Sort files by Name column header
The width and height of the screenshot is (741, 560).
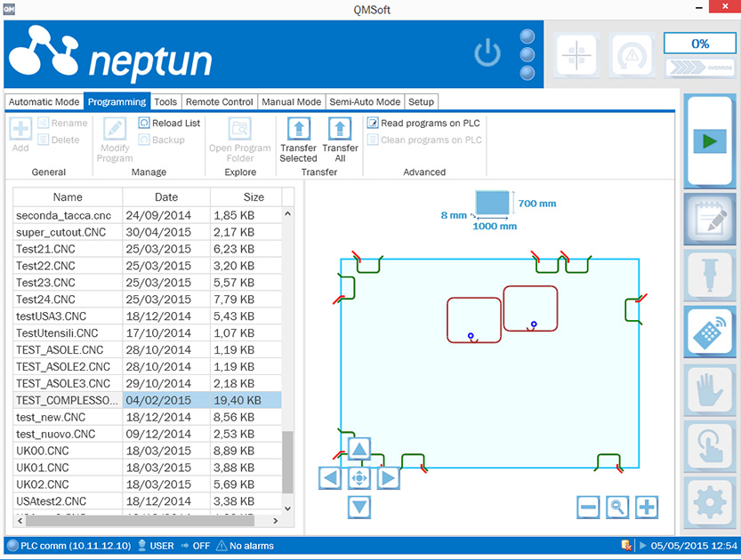pyautogui.click(x=68, y=197)
